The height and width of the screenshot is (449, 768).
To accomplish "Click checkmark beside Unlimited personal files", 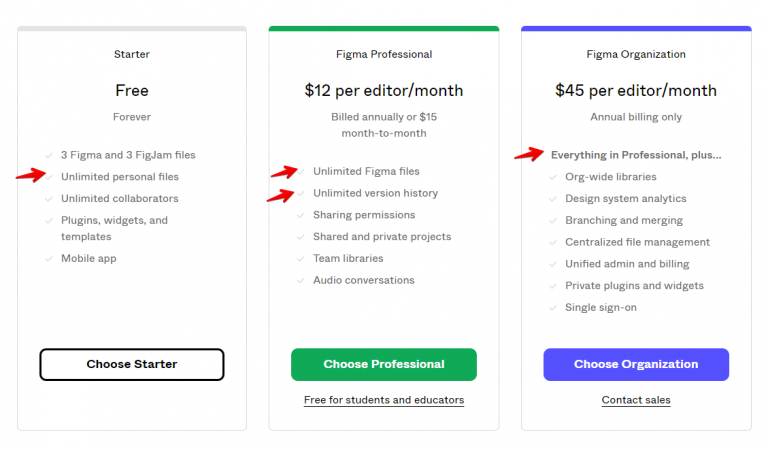I will click(49, 177).
